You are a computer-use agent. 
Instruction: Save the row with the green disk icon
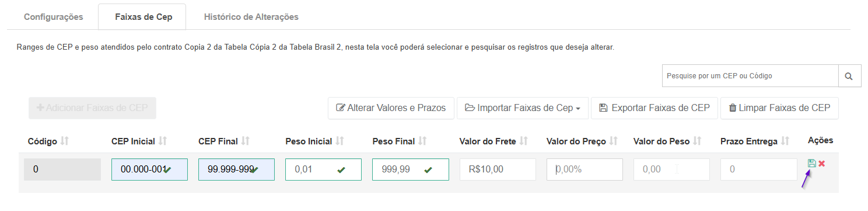811,164
